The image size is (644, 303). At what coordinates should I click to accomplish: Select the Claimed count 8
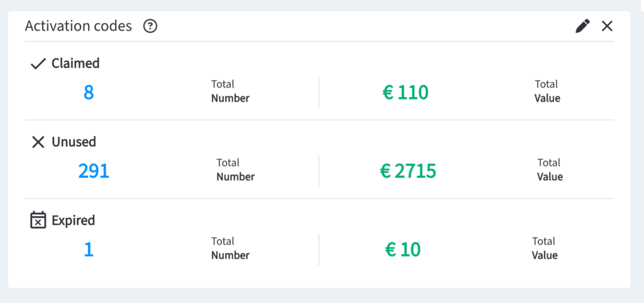click(x=89, y=93)
